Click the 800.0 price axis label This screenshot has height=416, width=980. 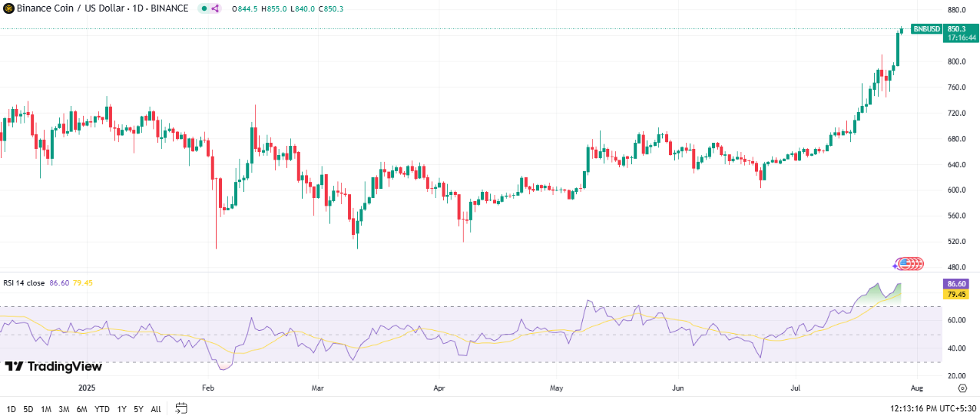(957, 61)
